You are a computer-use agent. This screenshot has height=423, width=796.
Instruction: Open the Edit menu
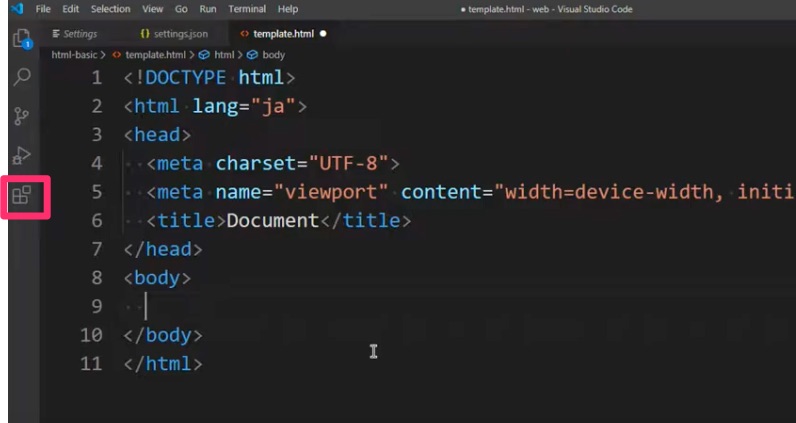pyautogui.click(x=71, y=9)
